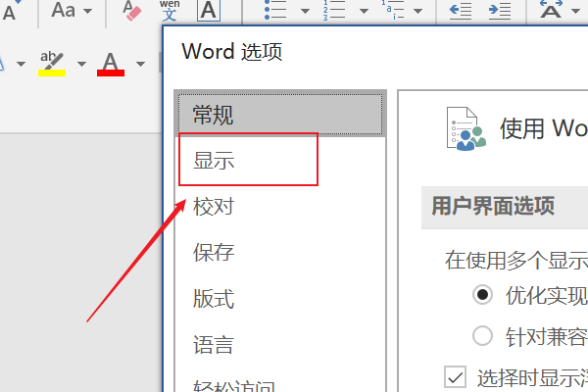Apply bullet list formatting
The image size is (588, 392).
[275, 10]
